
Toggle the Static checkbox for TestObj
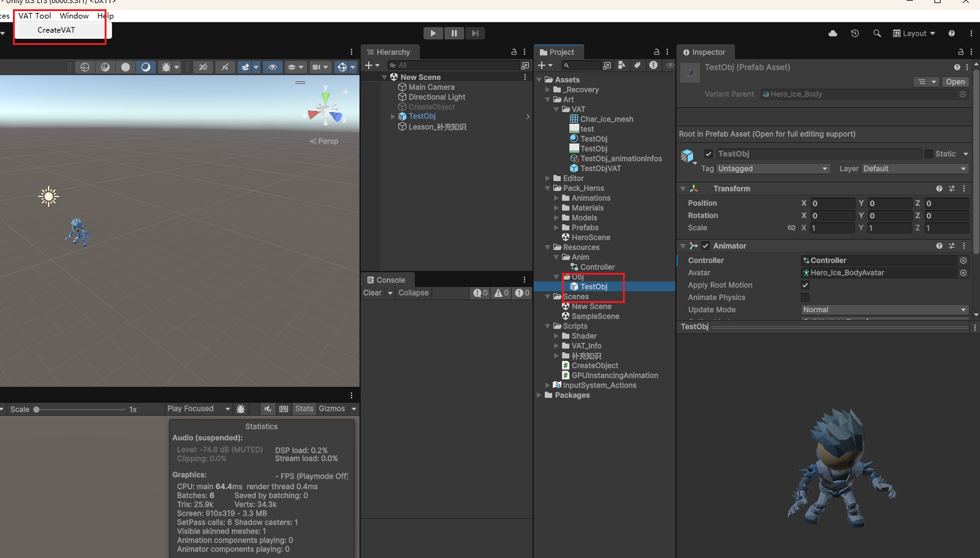pyautogui.click(x=929, y=154)
